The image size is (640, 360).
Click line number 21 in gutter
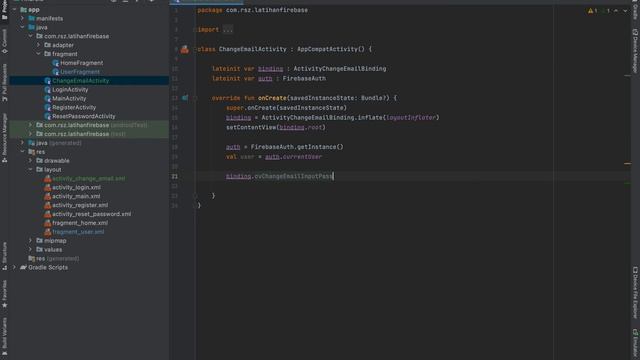(x=175, y=176)
